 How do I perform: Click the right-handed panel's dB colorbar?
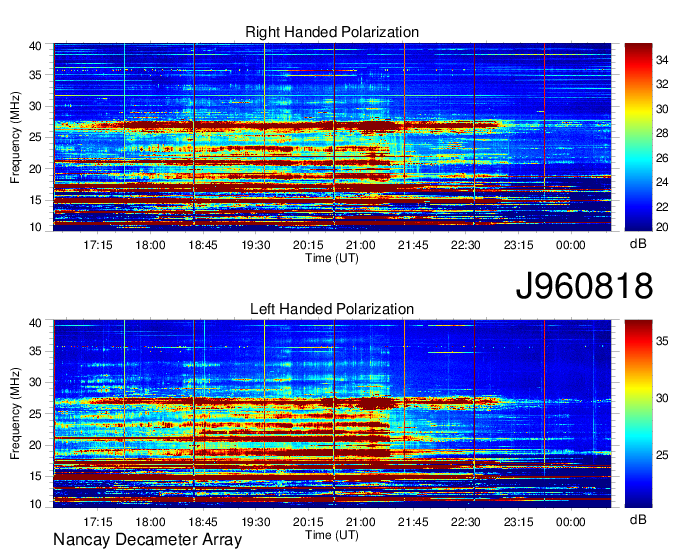[x=638, y=137]
